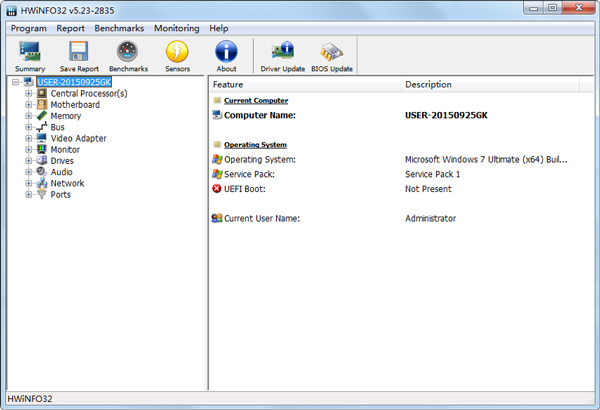Expand the Video Adapter node

point(29,138)
